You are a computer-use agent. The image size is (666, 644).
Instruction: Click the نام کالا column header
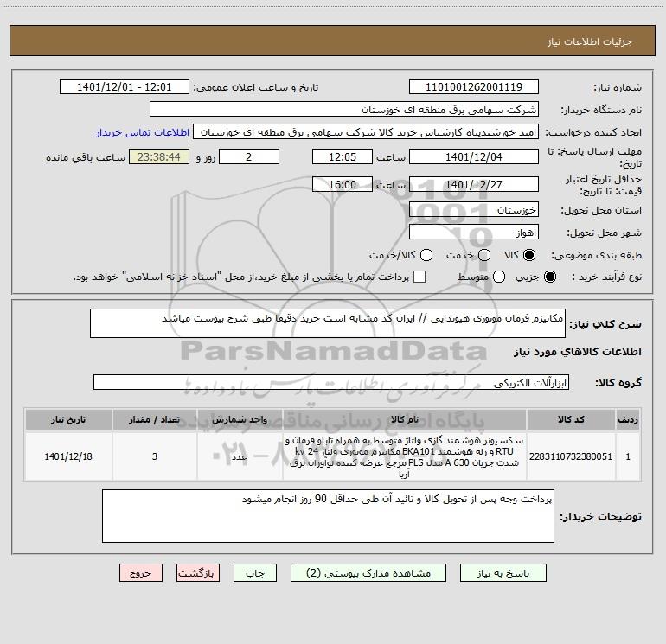point(405,419)
